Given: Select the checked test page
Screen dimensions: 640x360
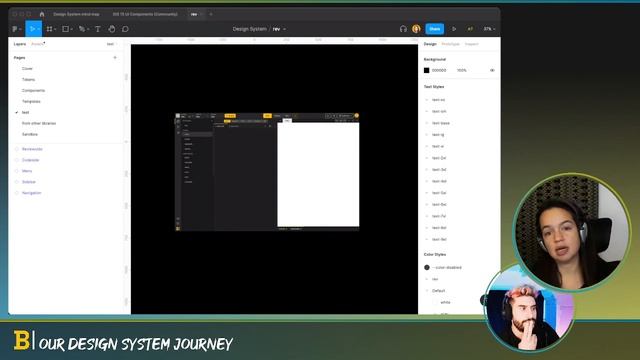Looking at the screenshot, I should pos(25,112).
